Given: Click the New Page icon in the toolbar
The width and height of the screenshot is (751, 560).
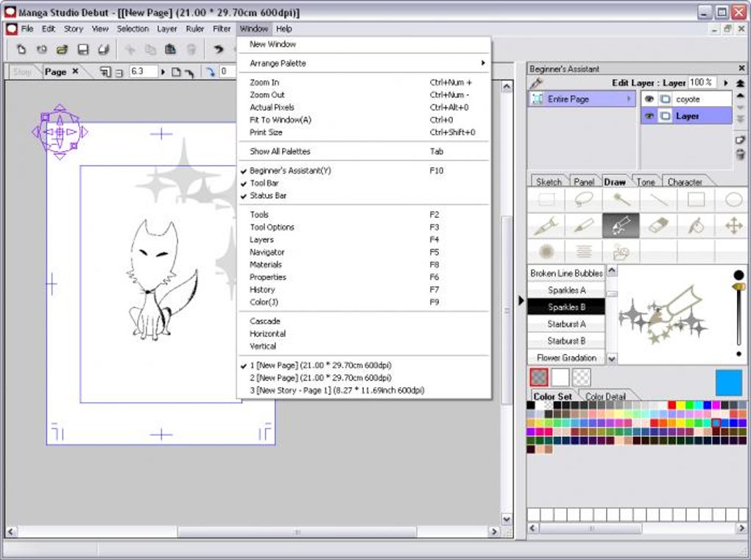Looking at the screenshot, I should tap(21, 49).
